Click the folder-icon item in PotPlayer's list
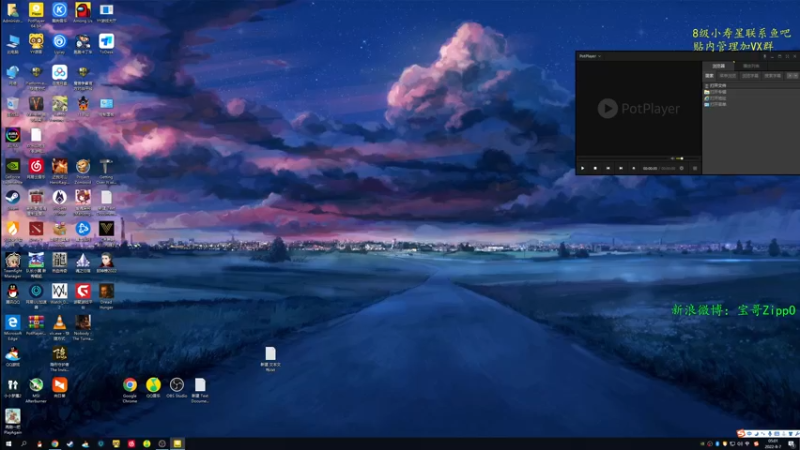This screenshot has width=800, height=450. pyautogui.click(x=715, y=92)
